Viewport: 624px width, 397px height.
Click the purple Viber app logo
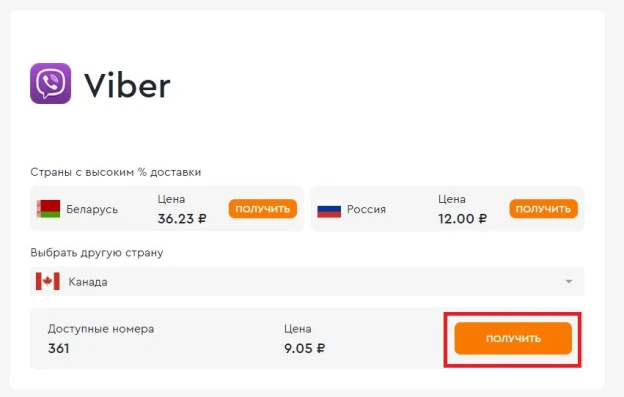pyautogui.click(x=51, y=83)
